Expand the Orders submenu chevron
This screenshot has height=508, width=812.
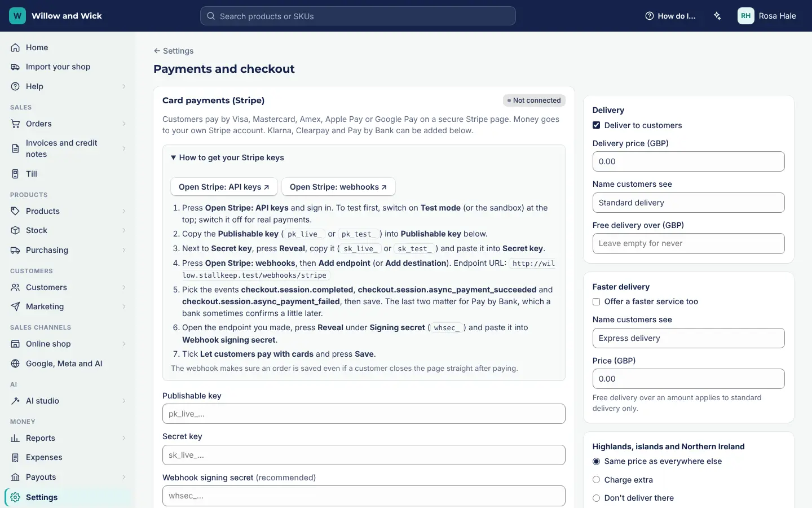124,124
